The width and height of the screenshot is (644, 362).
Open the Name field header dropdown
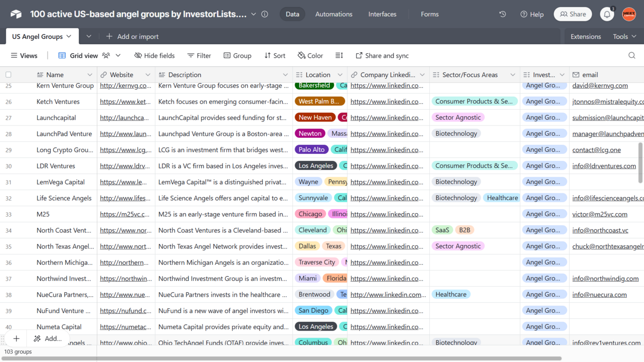pyautogui.click(x=90, y=74)
